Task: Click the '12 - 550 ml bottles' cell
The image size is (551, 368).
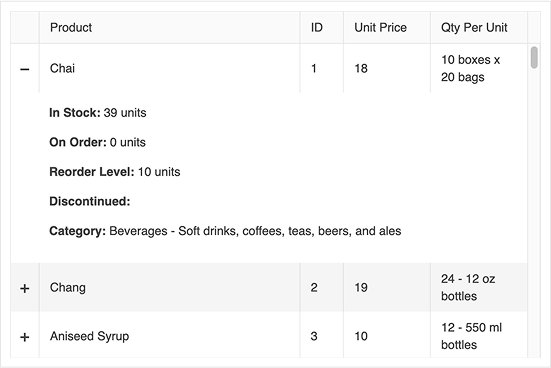Action: click(479, 336)
